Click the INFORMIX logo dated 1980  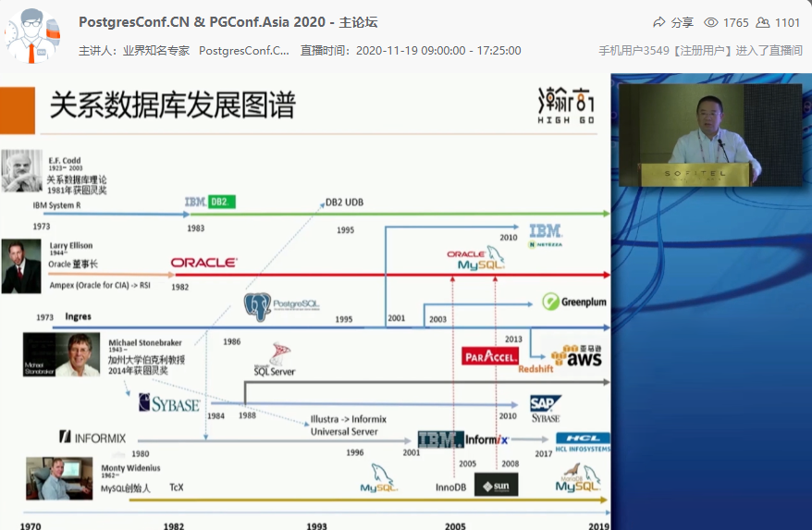point(92,438)
